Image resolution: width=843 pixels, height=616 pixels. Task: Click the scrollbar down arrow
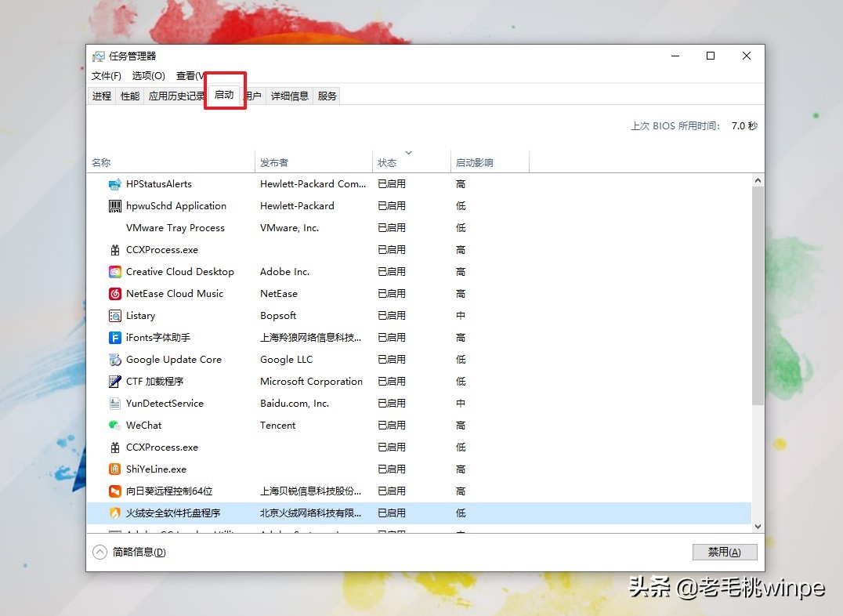[758, 527]
